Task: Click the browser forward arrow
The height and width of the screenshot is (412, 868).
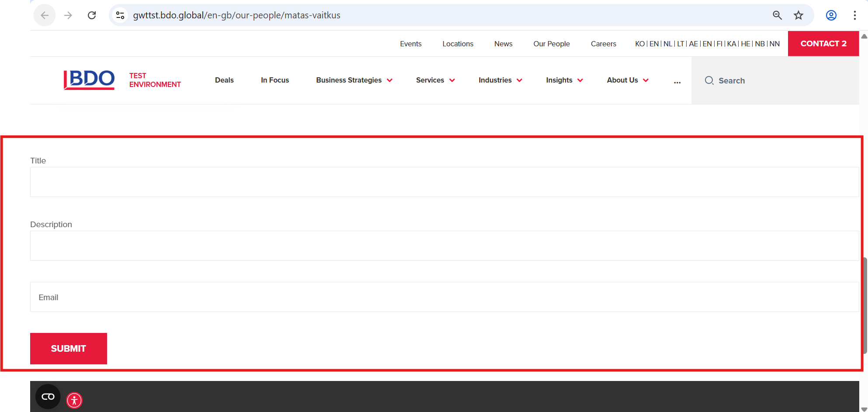Action: click(x=68, y=15)
